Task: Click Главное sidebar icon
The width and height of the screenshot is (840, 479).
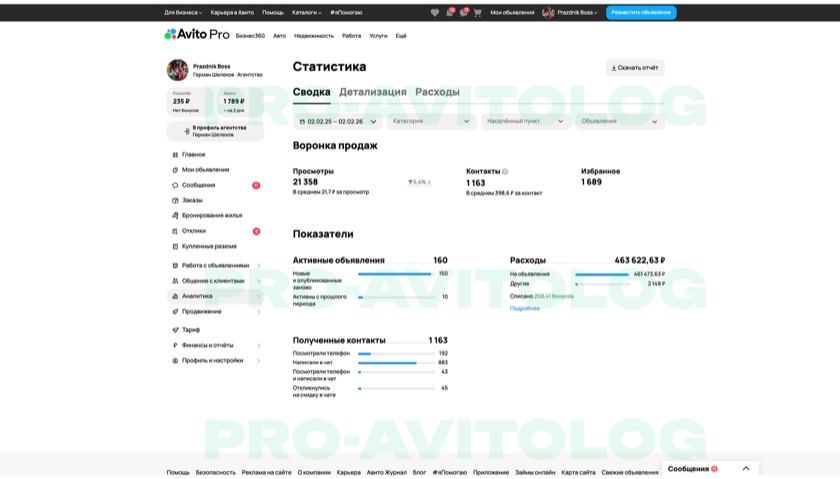Action: coord(175,155)
